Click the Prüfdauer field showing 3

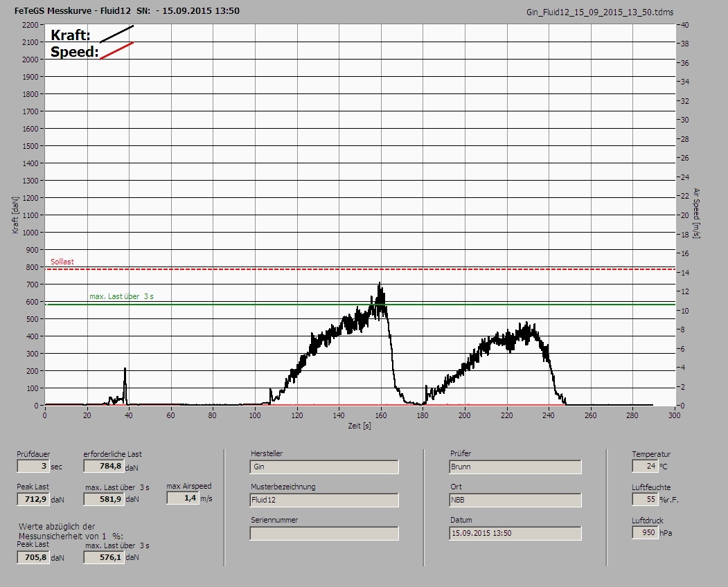click(x=33, y=466)
